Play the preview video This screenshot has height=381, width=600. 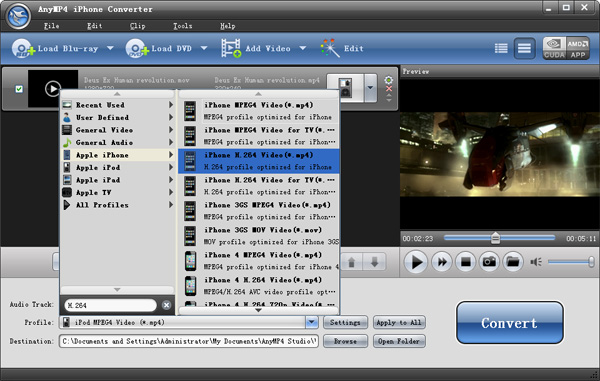pyautogui.click(x=416, y=262)
